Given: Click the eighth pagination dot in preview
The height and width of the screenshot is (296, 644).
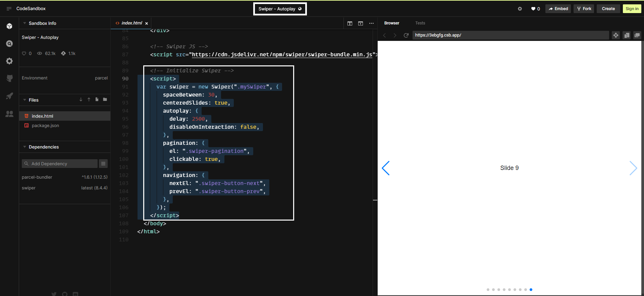Looking at the screenshot, I should (x=526, y=290).
